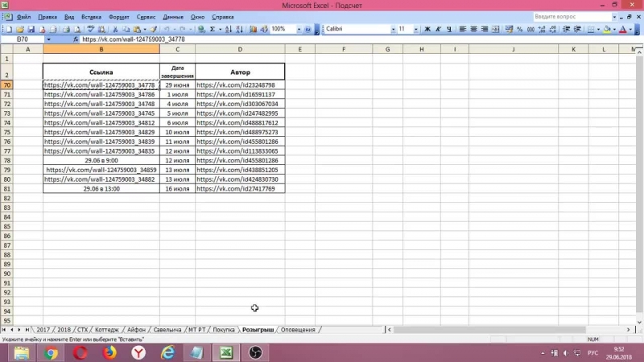The height and width of the screenshot is (362, 644).
Task: Open font color dropdown arrow
Action: tap(630, 29)
